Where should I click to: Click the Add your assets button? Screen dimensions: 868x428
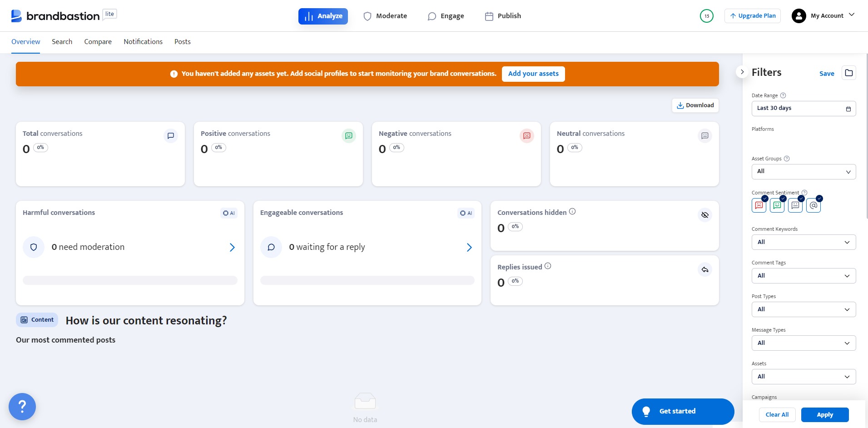(533, 74)
